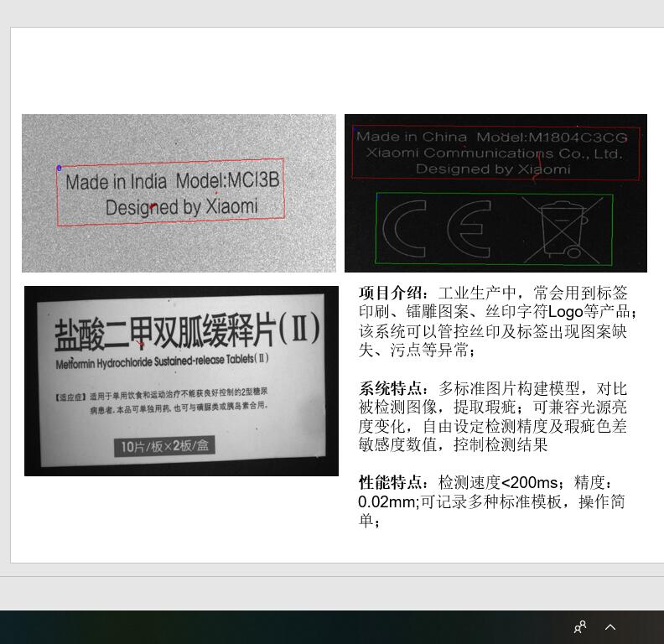Click the 项目介绍 heading text
The width and height of the screenshot is (664, 644).
(392, 293)
